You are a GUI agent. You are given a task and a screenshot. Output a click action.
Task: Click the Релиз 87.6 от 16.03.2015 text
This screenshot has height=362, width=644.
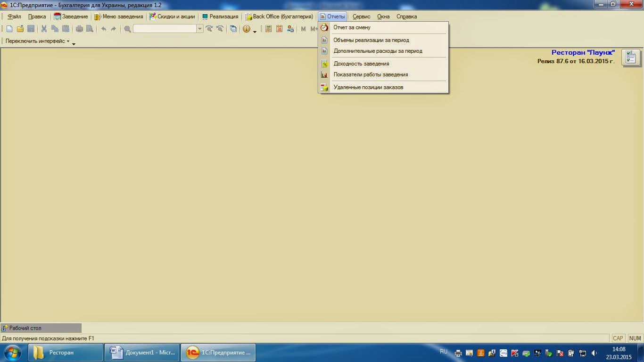pos(576,61)
